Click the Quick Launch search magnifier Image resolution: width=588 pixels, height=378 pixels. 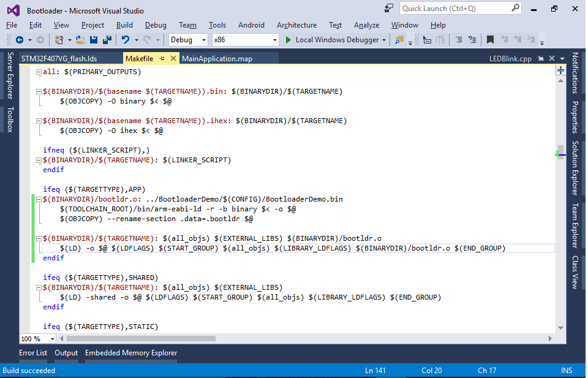[515, 8]
